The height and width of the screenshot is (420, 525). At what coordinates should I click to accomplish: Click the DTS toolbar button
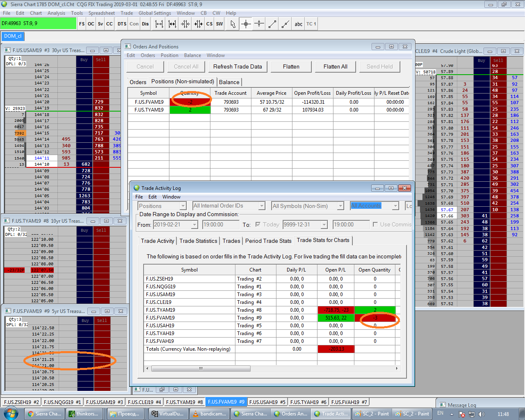[x=122, y=24]
